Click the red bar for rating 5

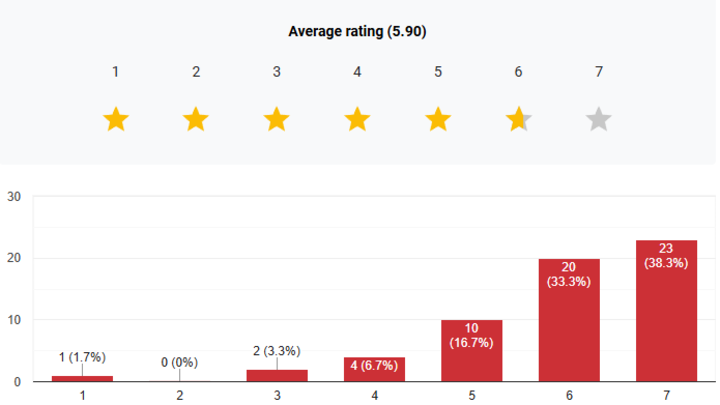click(x=472, y=355)
